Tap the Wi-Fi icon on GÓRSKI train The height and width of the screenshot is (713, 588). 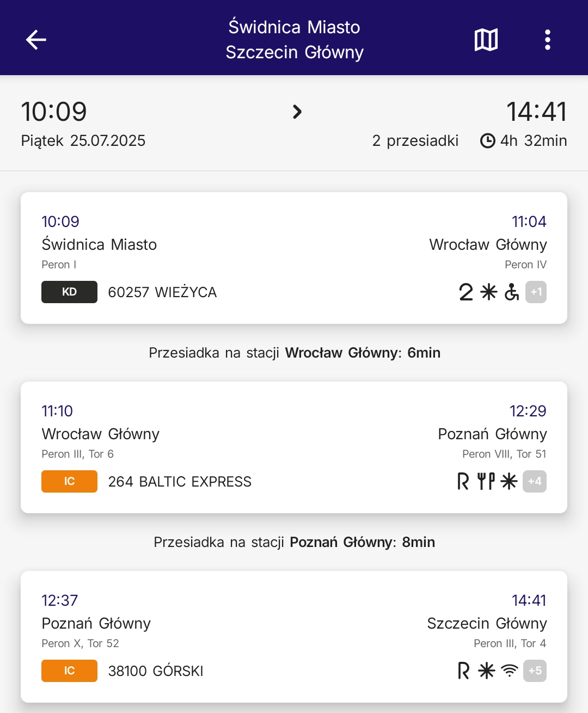click(x=510, y=671)
